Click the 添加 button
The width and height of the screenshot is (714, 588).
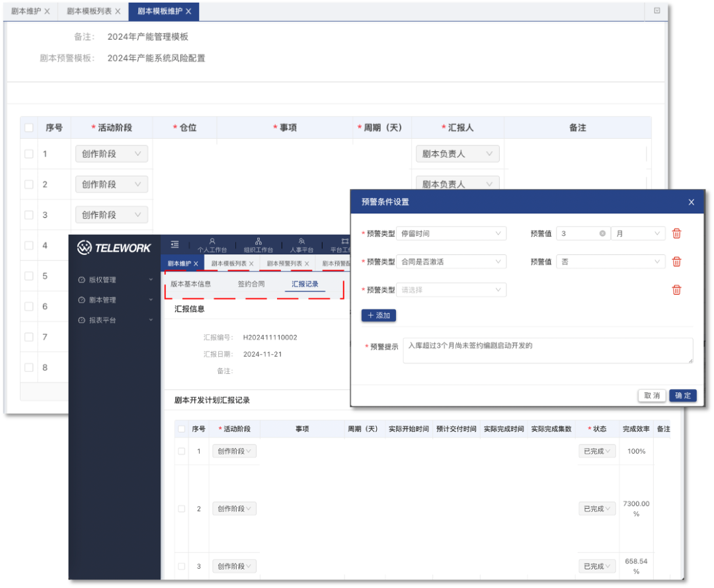click(379, 315)
